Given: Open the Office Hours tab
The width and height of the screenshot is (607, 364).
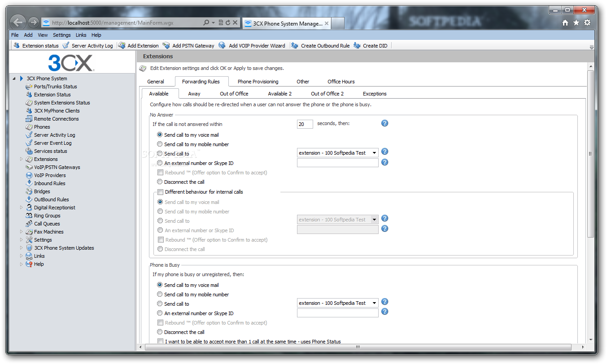Looking at the screenshot, I should point(341,82).
